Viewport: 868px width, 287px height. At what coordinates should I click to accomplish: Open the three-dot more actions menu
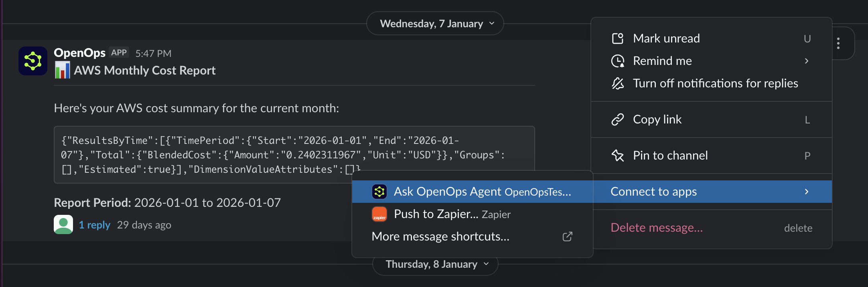click(839, 43)
